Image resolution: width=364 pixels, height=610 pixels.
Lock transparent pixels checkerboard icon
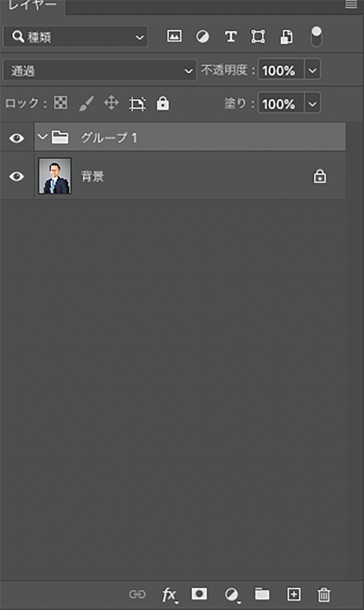click(61, 103)
